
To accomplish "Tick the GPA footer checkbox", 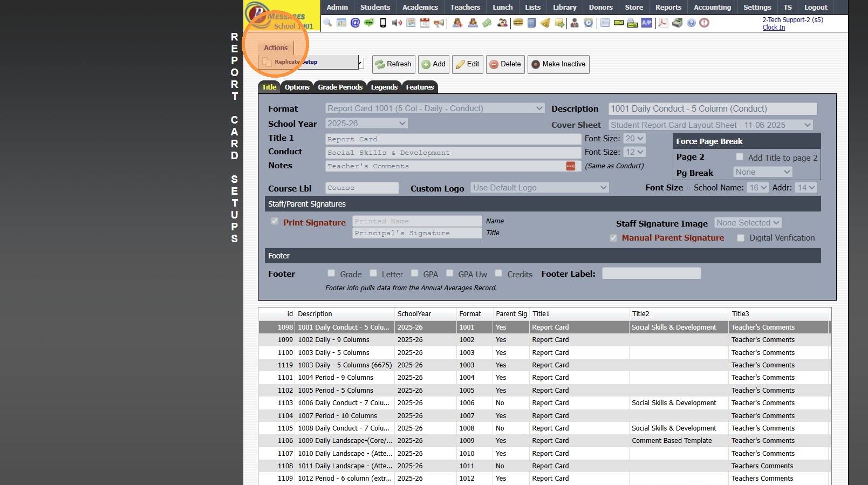I will 415,274.
